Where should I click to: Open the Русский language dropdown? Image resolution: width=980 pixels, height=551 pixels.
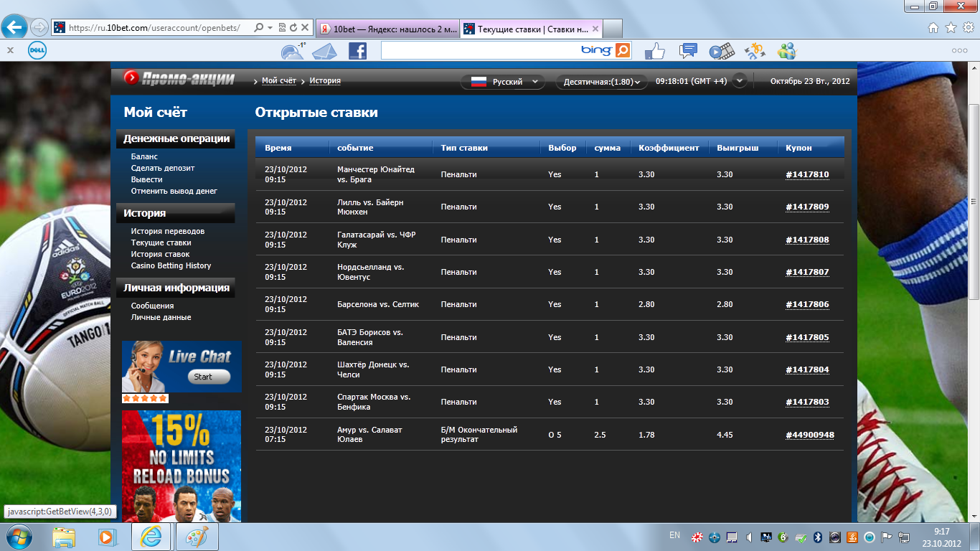point(504,82)
